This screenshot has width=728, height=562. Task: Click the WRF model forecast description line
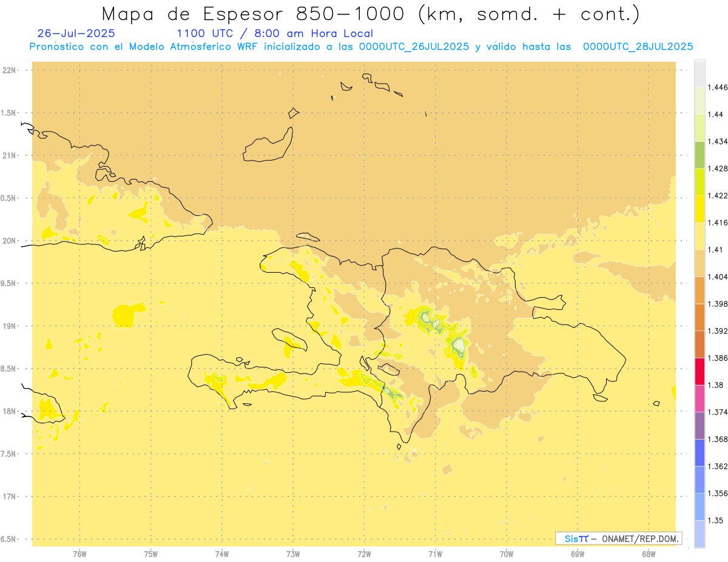[x=361, y=47]
